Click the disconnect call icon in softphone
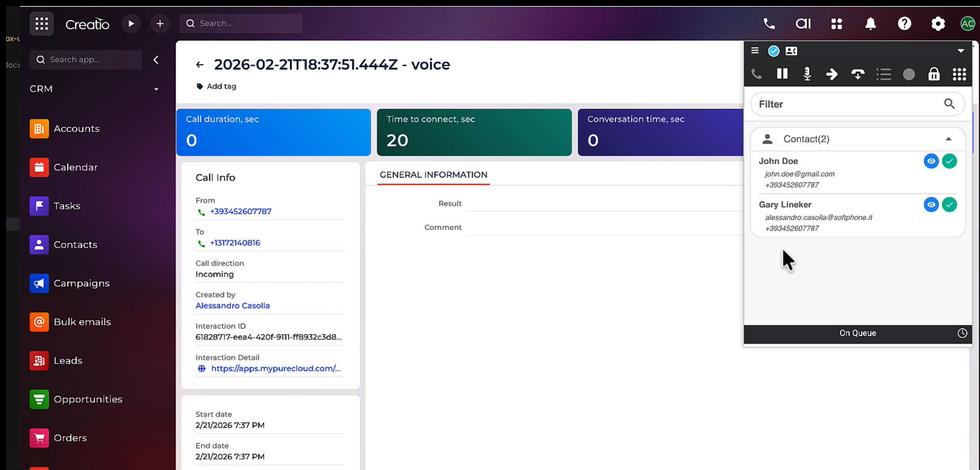This screenshot has height=470, width=980. [x=858, y=74]
